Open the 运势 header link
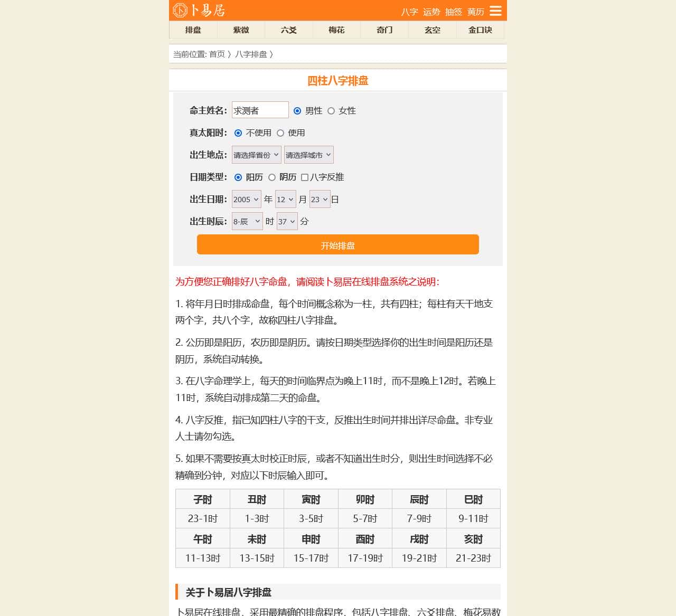Screen dimensions: 676x616 431,12
